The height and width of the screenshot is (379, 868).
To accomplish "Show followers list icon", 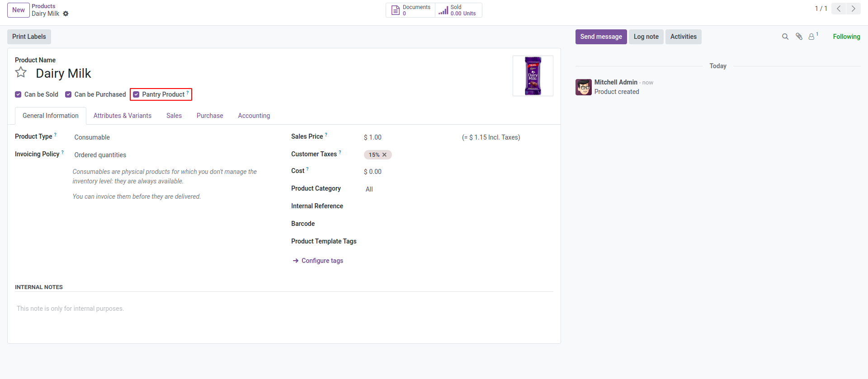I will click(813, 37).
